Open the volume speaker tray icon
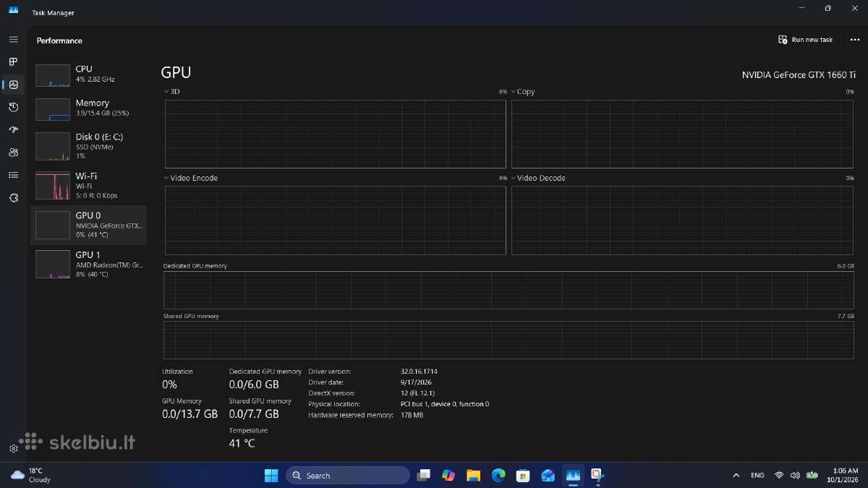The image size is (868, 488). [x=795, y=475]
